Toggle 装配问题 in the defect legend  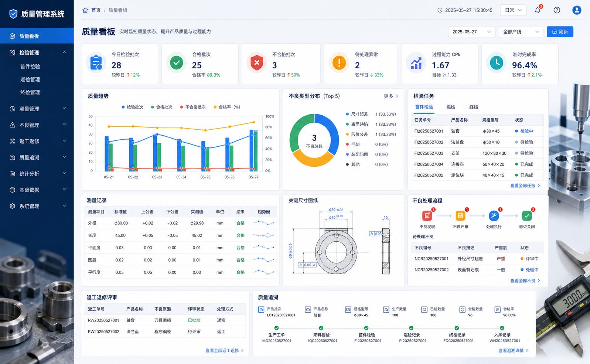coord(357,154)
